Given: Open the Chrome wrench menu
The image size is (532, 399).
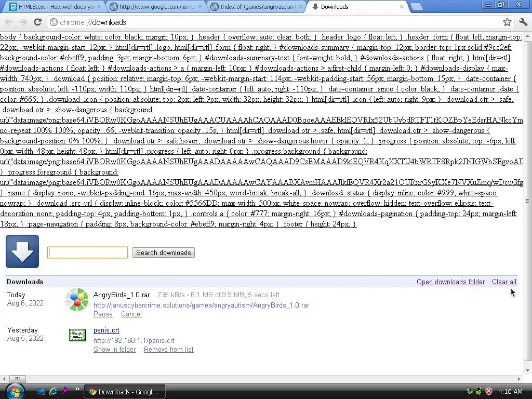Looking at the screenshot, I should [523, 22].
